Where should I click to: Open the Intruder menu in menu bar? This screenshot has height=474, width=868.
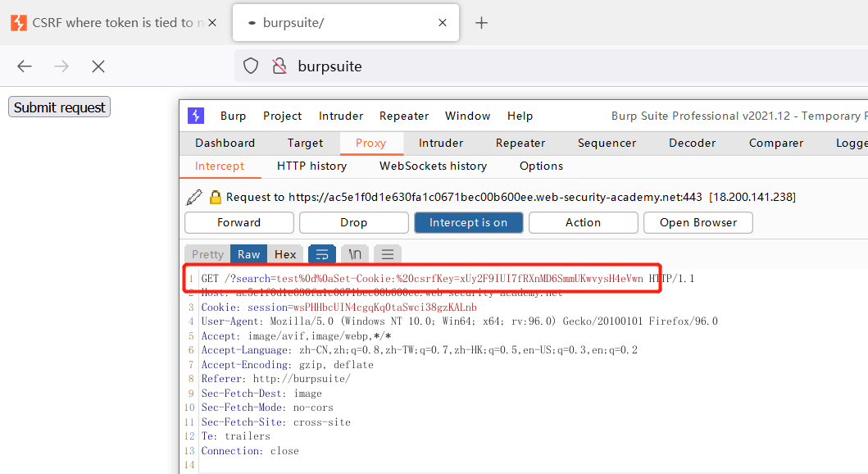coord(341,116)
